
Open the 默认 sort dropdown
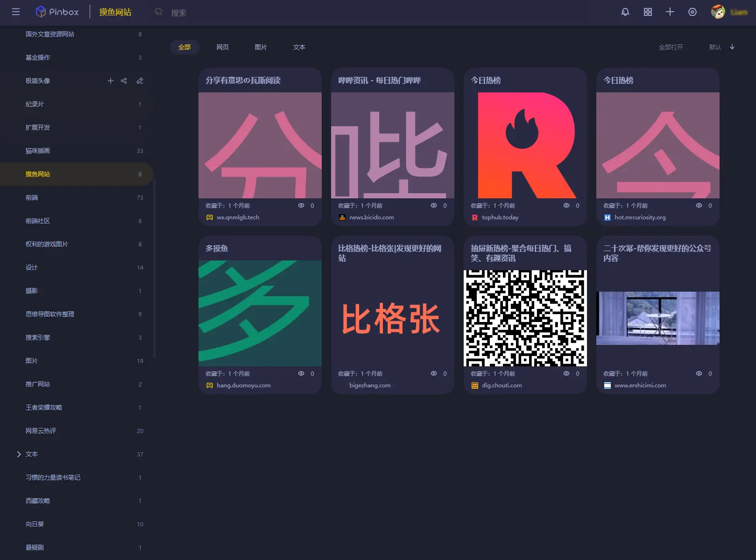point(715,47)
